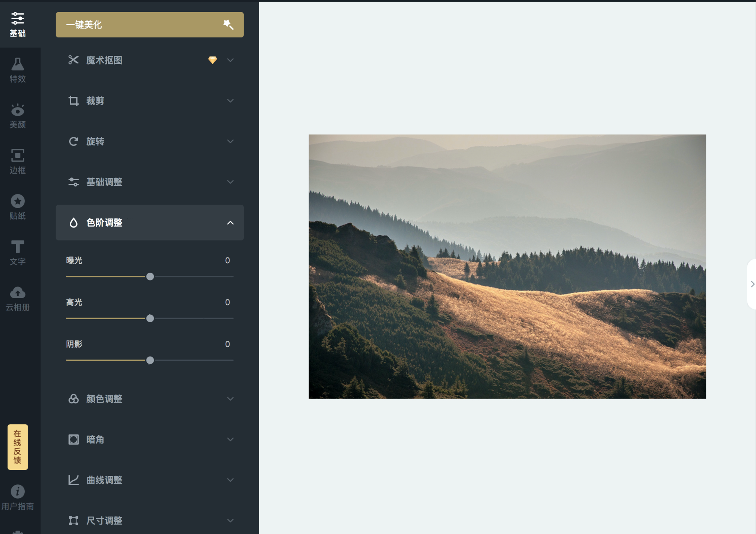Click the 高光 highlights slider handle
The height and width of the screenshot is (534, 756).
150,318
